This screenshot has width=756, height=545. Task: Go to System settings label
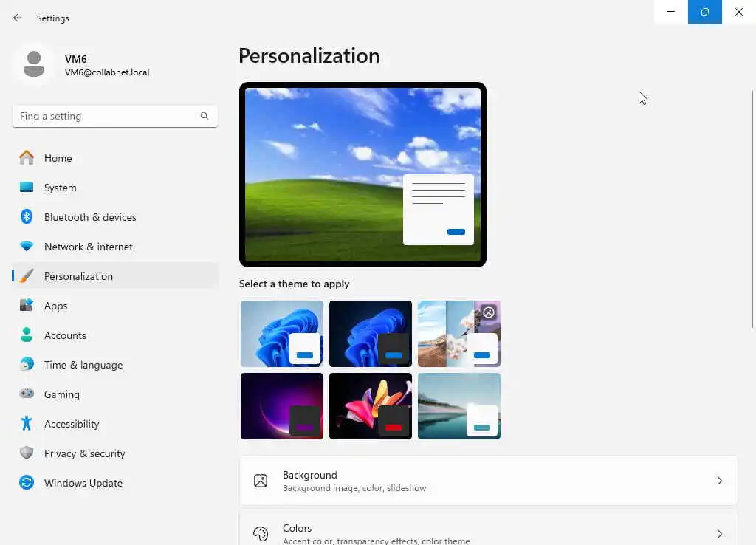tap(61, 188)
